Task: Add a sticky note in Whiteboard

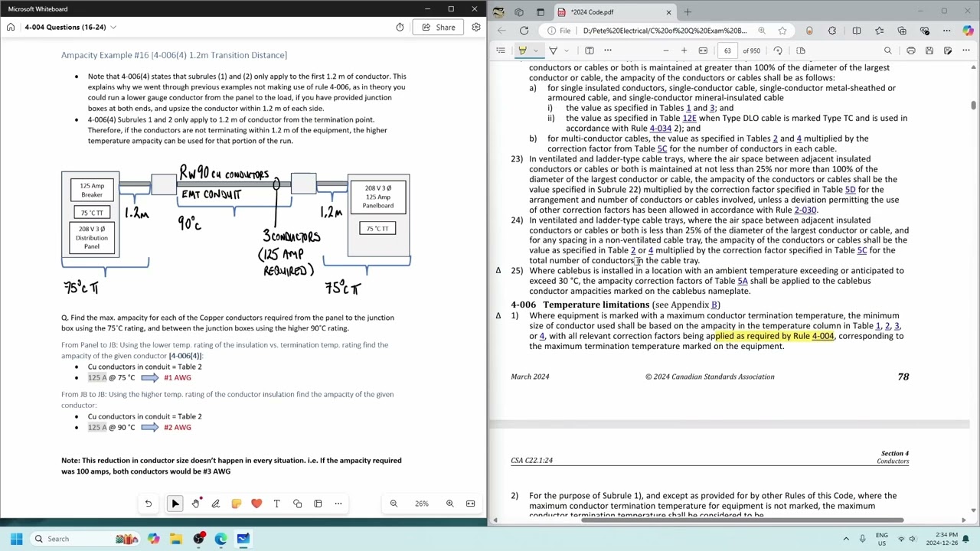Action: pyautogui.click(x=236, y=504)
